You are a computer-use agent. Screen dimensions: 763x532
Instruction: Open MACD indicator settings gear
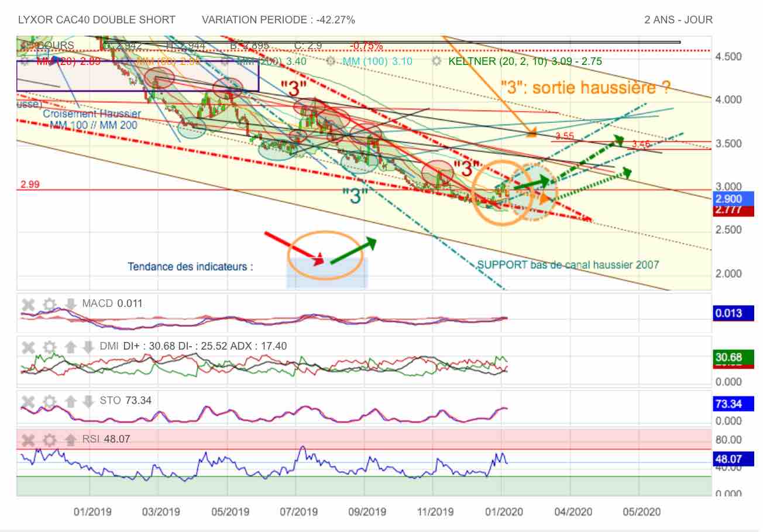point(49,303)
